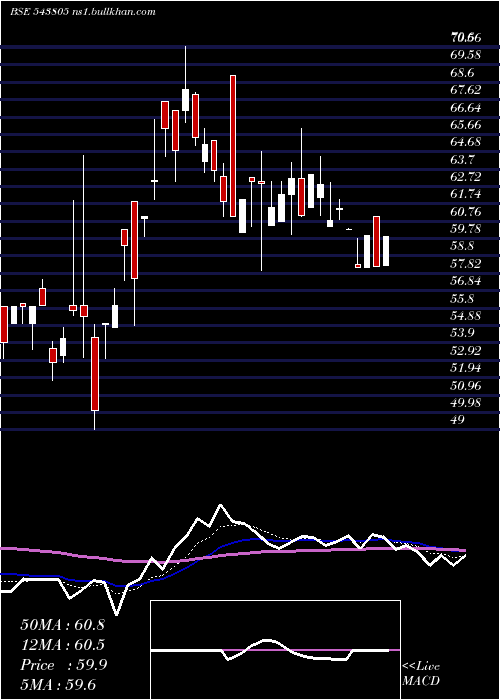The width and height of the screenshot is (500, 700).
Task: Click the MACD inset chart panel
Action: [275, 650]
